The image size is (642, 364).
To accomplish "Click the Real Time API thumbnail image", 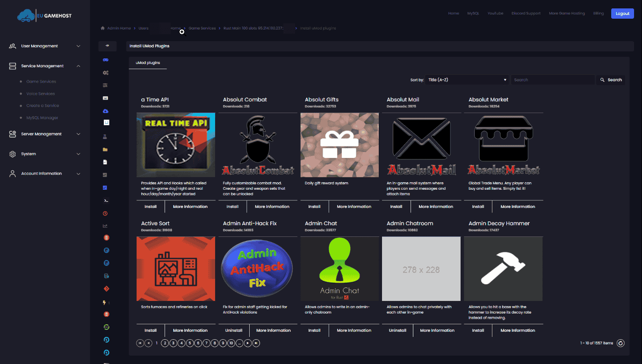I will pos(176,145).
